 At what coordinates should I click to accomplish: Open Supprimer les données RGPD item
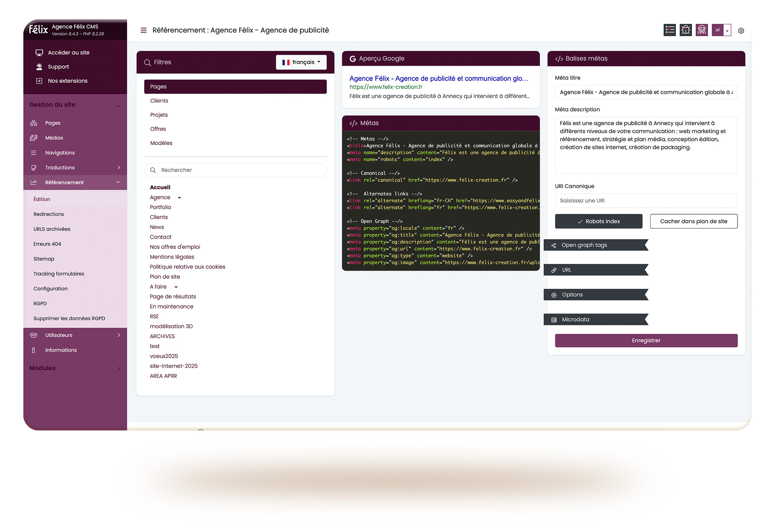click(x=69, y=319)
